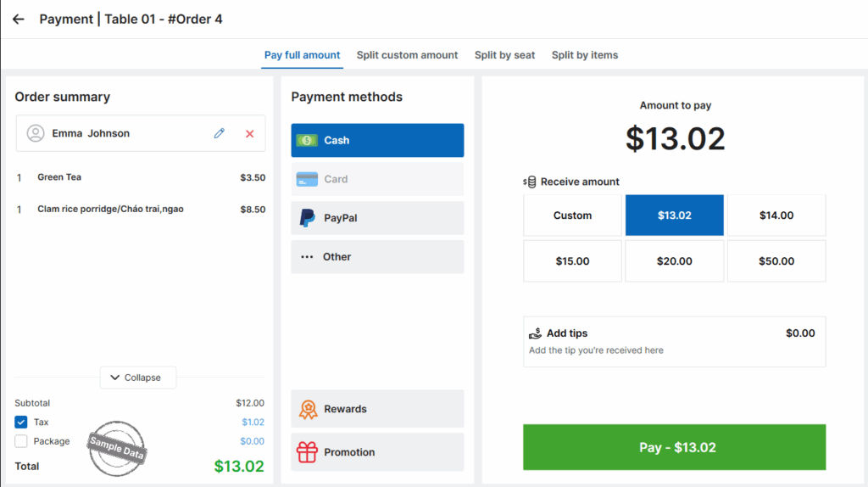
Task: Click the Cash payment money icon
Action: (x=307, y=140)
